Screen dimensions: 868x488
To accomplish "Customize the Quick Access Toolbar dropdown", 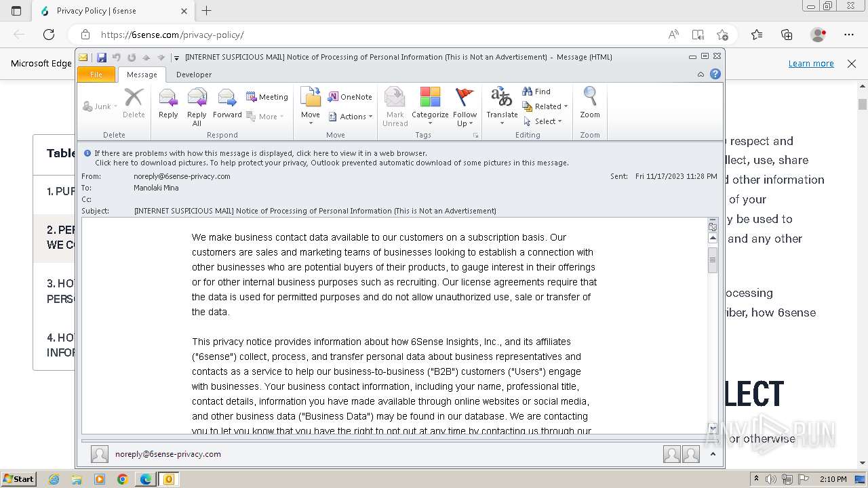I will (176, 58).
